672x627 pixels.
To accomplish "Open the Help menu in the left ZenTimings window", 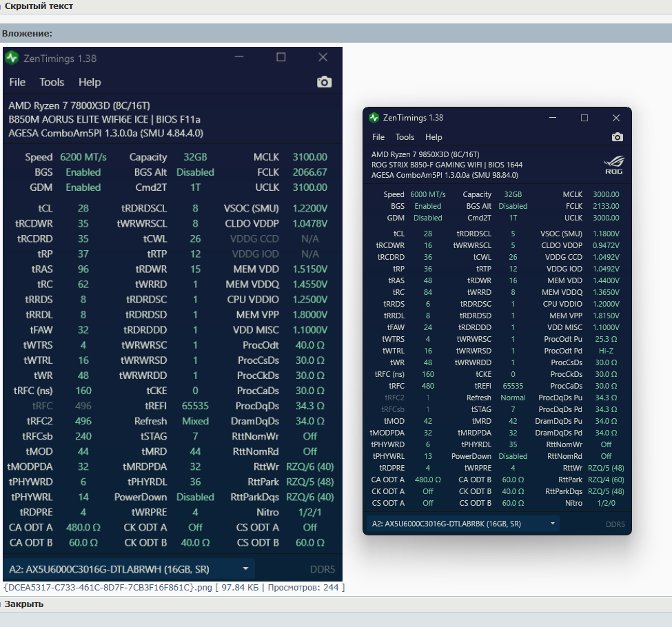I will point(90,82).
